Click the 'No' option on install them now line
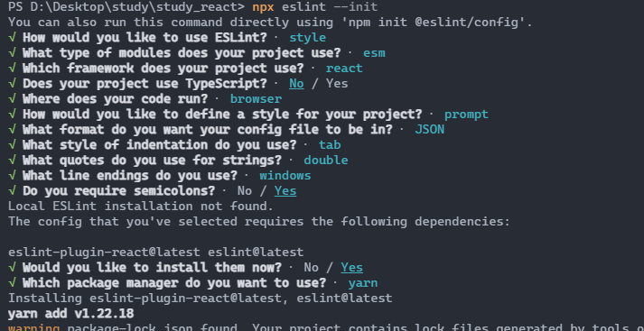This screenshot has height=331, width=644. pyautogui.click(x=312, y=268)
